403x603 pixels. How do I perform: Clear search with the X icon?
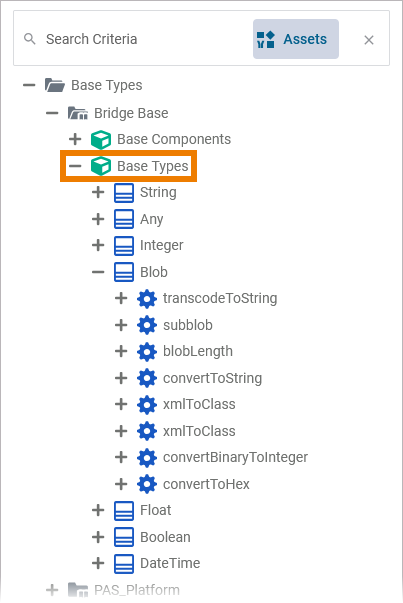point(369,40)
